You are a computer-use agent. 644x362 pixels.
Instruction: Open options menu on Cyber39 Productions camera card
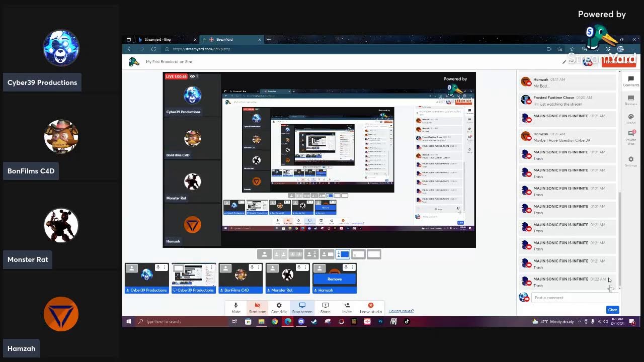(x=166, y=267)
